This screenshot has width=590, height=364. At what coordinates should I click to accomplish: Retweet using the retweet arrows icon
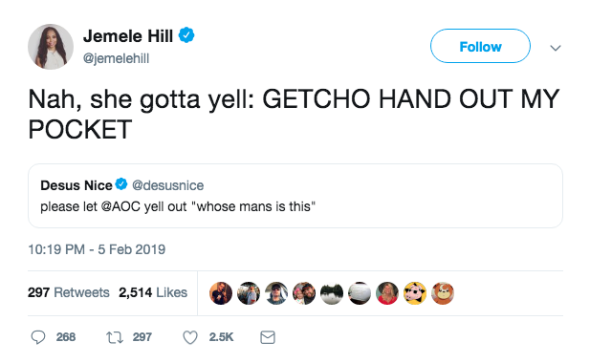click(x=115, y=337)
